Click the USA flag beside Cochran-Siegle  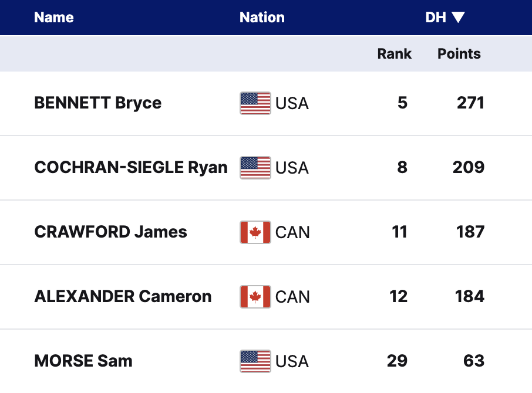point(255,168)
